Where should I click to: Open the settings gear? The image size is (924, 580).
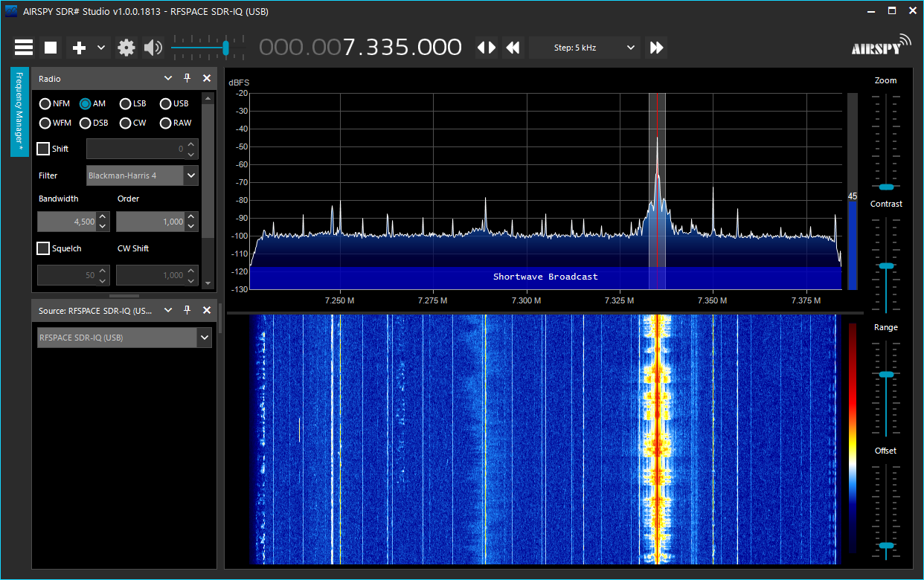[126, 48]
